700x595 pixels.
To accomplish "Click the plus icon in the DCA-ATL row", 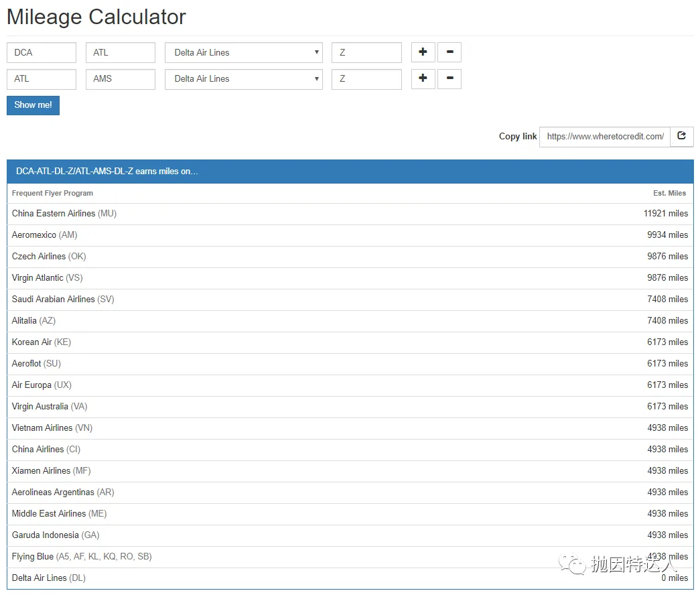I will pyautogui.click(x=423, y=52).
